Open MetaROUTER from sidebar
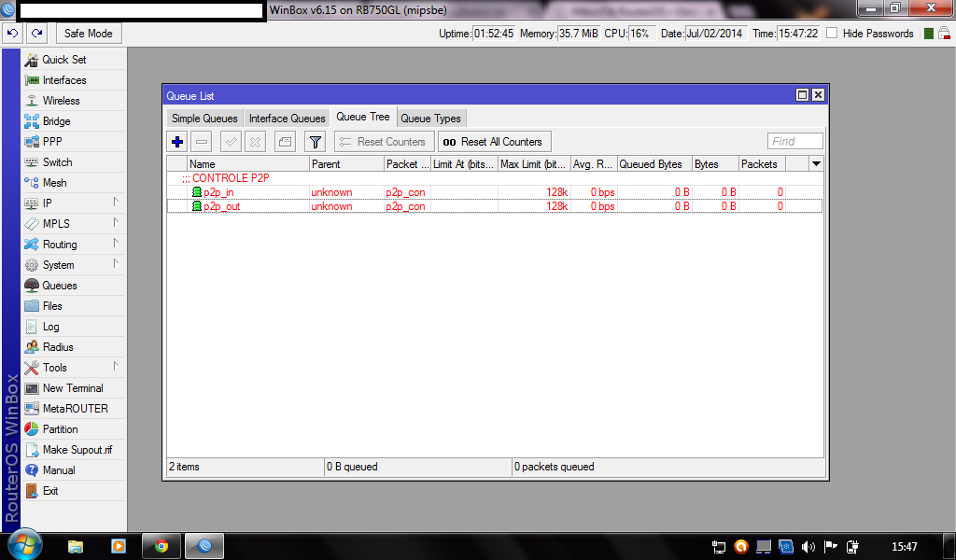956x560 pixels. tap(74, 408)
